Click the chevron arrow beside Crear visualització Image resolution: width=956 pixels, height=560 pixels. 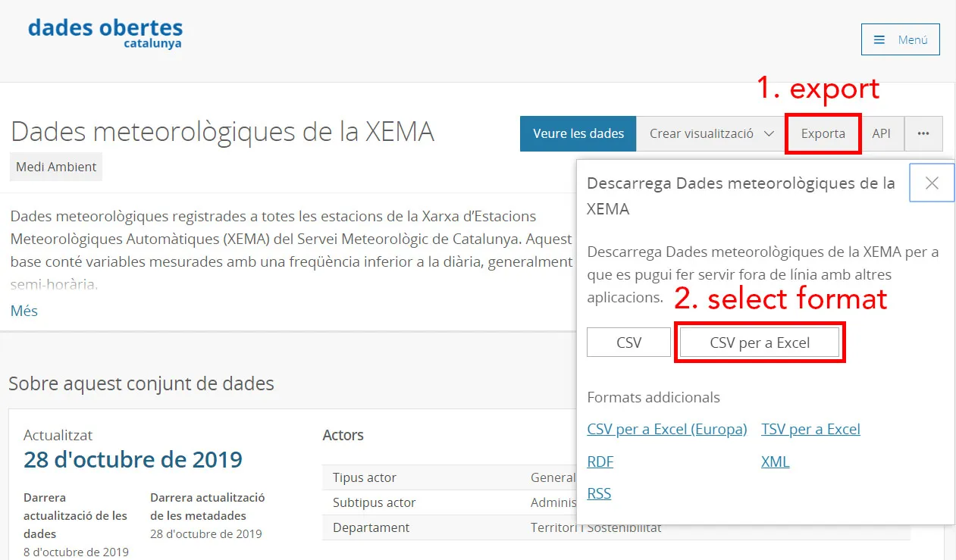pos(769,133)
